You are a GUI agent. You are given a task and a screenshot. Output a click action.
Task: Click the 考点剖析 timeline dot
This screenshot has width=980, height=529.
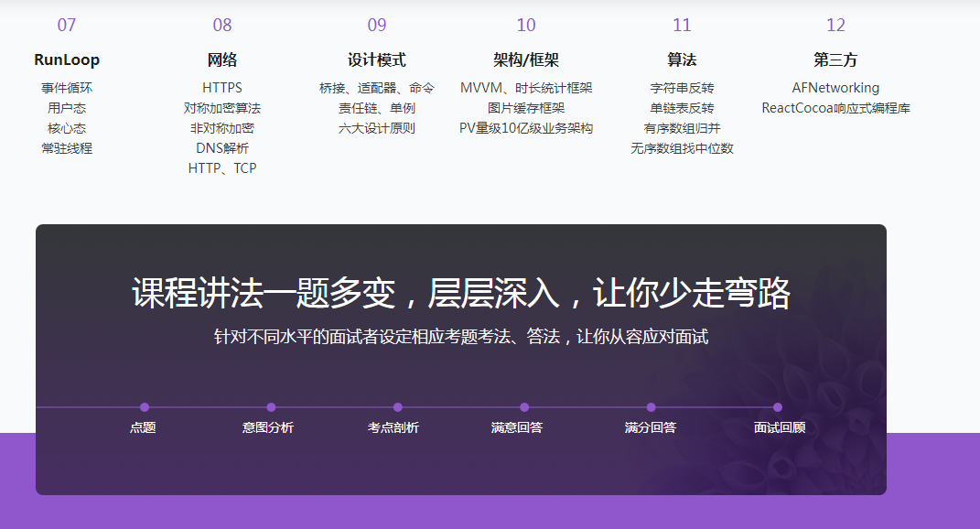tap(397, 407)
